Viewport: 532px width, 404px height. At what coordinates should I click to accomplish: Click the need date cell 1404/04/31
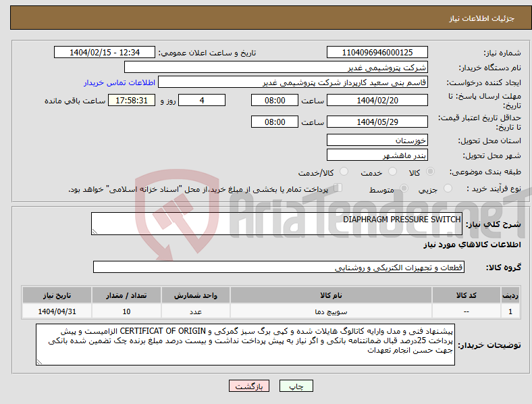coord(57,311)
